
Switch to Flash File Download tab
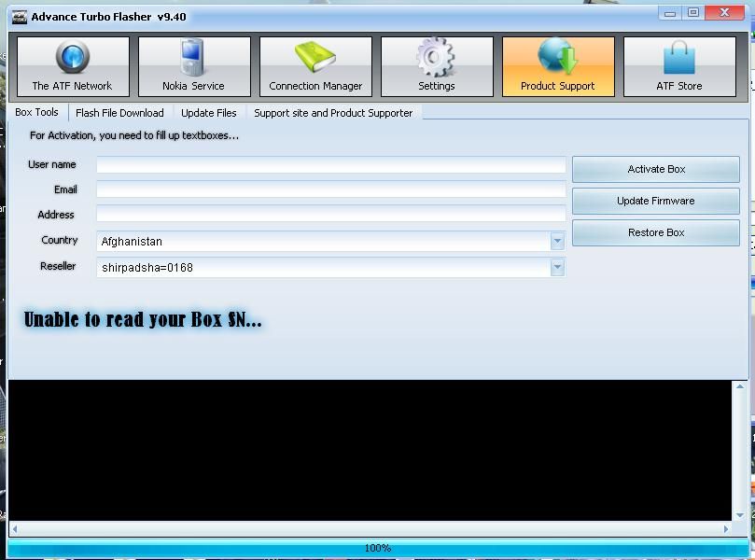(119, 113)
